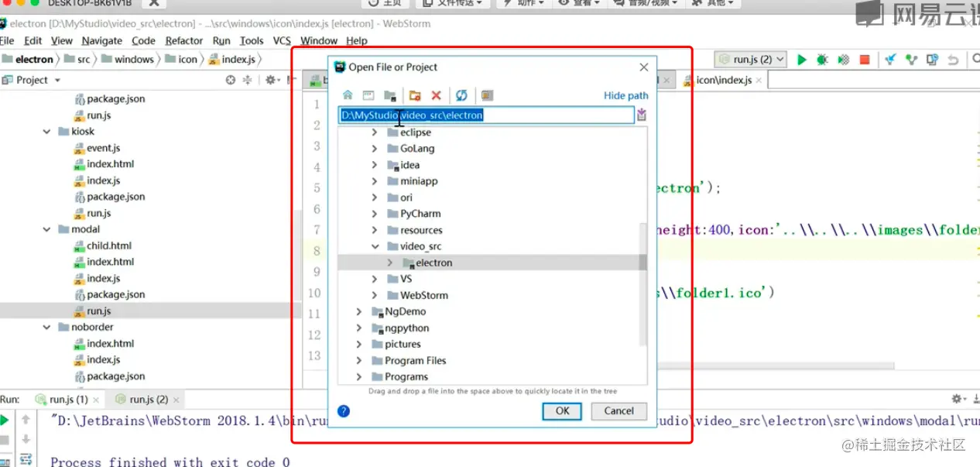
Task: Run the run.js (2) configuration
Action: (x=802, y=60)
